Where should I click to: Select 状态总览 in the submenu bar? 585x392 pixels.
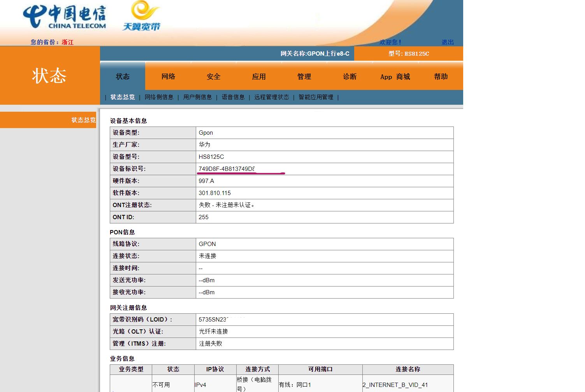(x=123, y=97)
